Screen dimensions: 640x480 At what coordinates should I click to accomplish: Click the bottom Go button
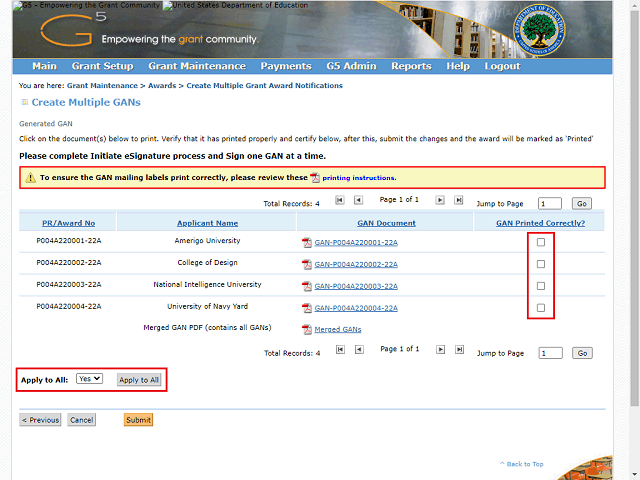click(582, 353)
